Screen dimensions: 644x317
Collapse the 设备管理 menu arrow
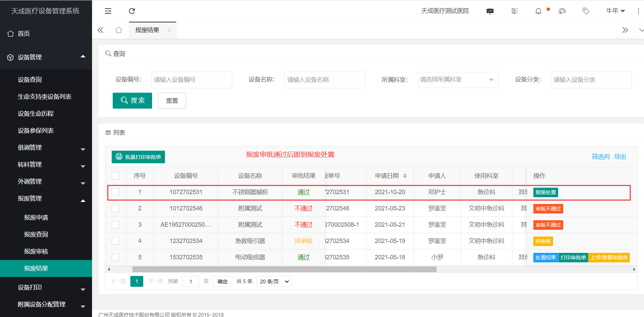coord(83,56)
